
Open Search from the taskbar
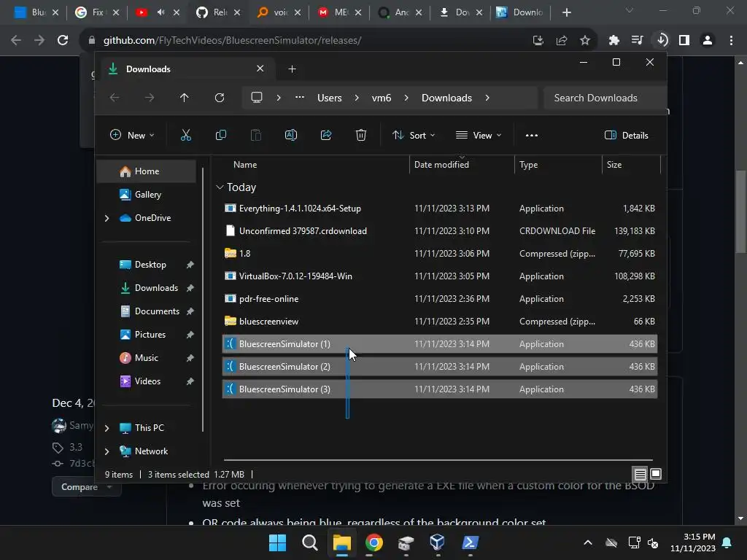[x=309, y=542]
